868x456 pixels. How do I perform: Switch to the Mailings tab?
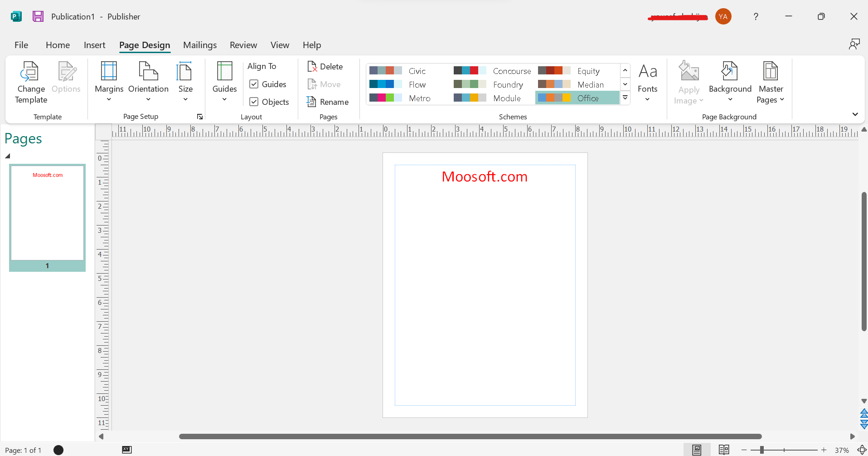click(x=200, y=45)
